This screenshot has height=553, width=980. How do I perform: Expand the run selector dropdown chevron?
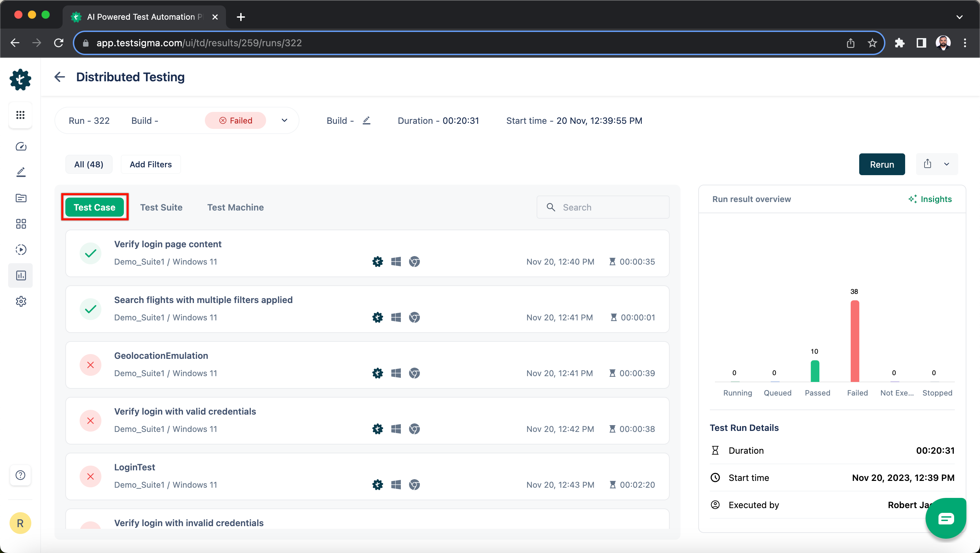click(284, 120)
